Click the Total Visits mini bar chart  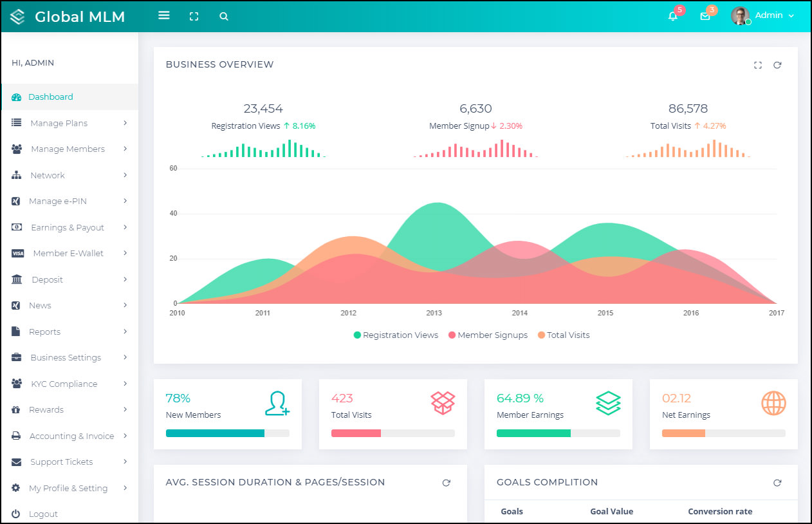(x=688, y=149)
